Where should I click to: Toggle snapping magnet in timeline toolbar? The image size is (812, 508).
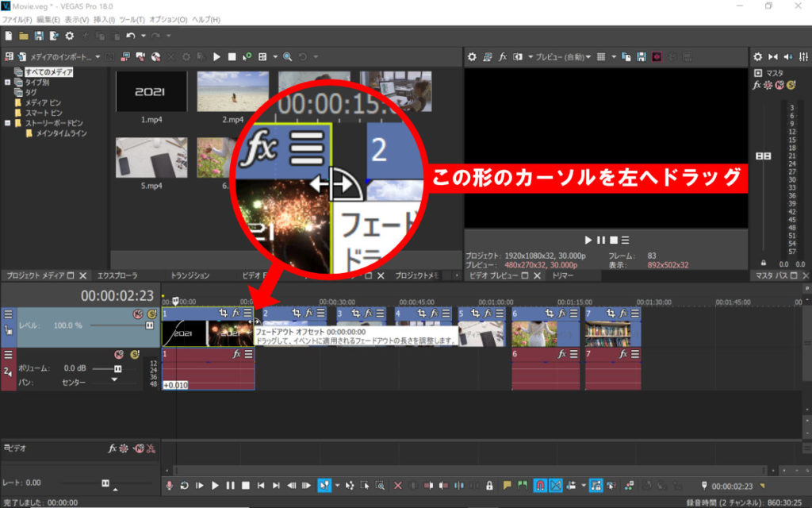click(540, 485)
